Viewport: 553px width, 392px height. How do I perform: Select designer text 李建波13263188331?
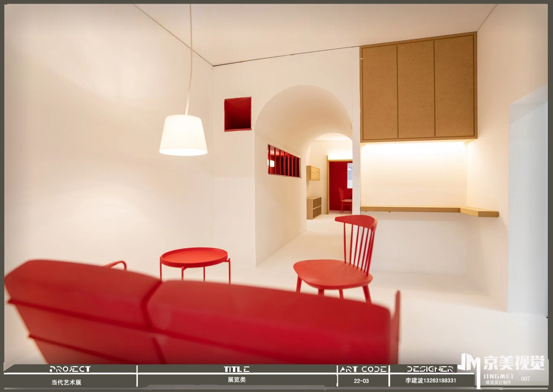pos(431,381)
